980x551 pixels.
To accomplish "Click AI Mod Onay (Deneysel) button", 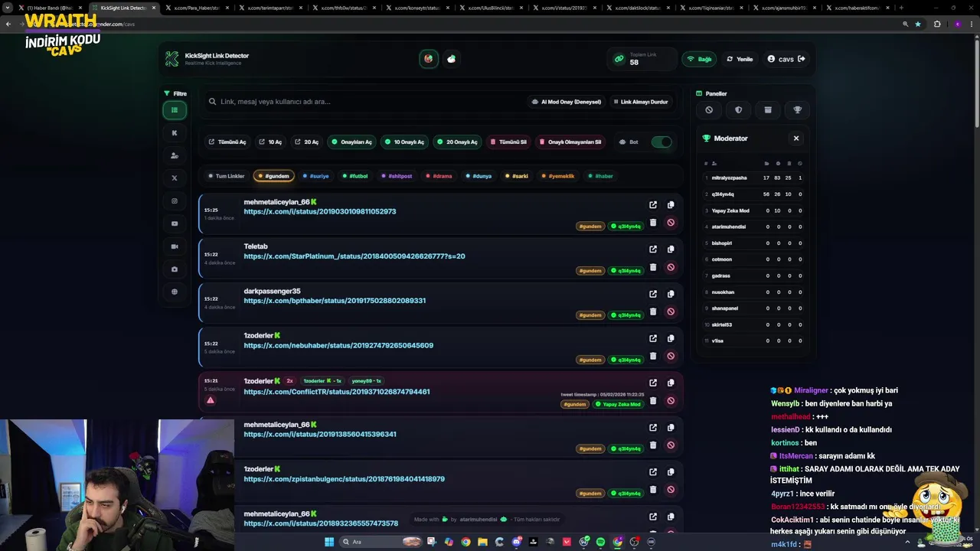I will pyautogui.click(x=567, y=102).
